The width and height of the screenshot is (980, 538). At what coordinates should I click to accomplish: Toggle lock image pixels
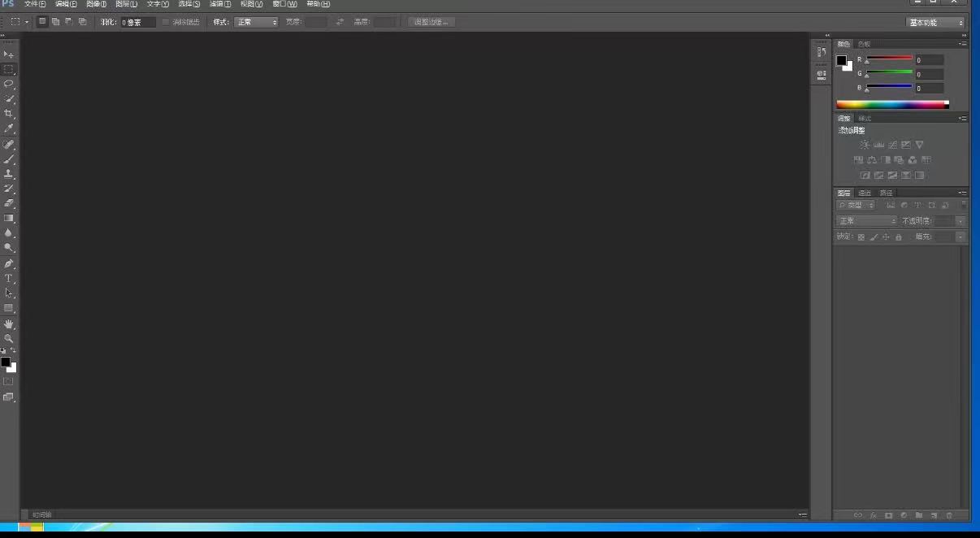874,237
